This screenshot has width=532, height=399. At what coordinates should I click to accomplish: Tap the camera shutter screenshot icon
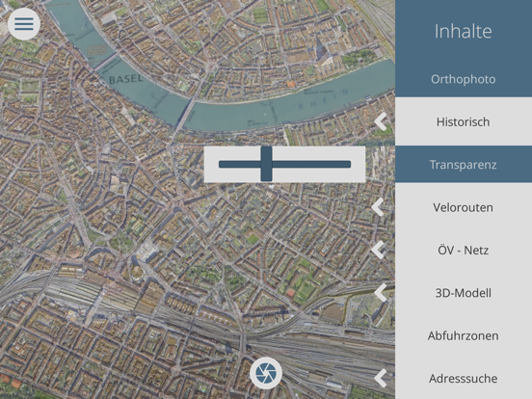(266, 373)
